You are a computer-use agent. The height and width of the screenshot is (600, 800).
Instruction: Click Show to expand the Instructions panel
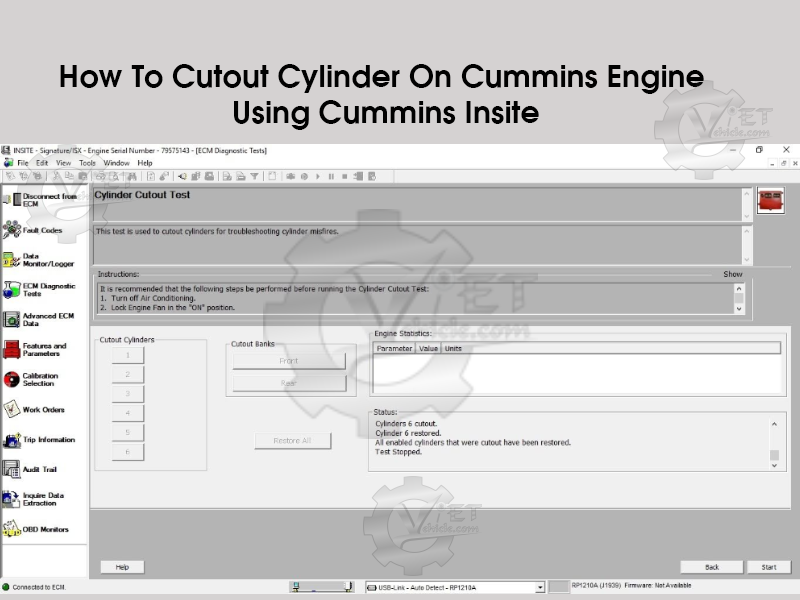[x=732, y=273]
